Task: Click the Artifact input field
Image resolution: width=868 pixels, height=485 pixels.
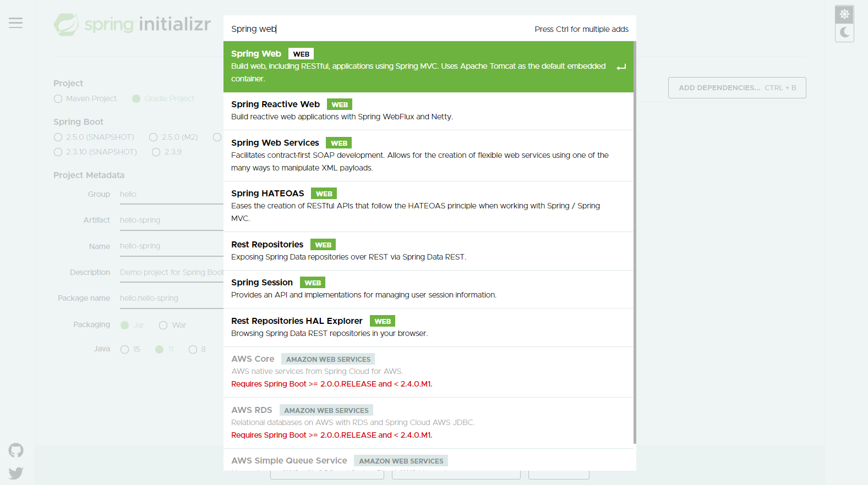Action: [171, 221]
